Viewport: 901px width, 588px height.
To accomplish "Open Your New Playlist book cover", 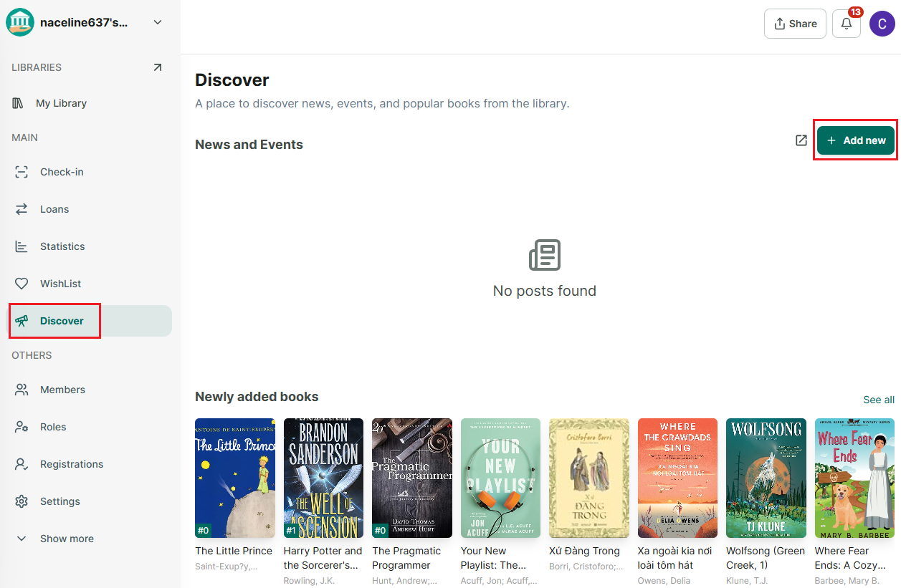I will 500,478.
